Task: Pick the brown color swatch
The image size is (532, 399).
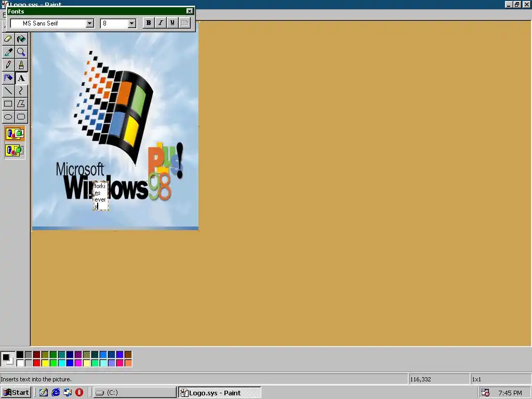Action: pos(128,354)
